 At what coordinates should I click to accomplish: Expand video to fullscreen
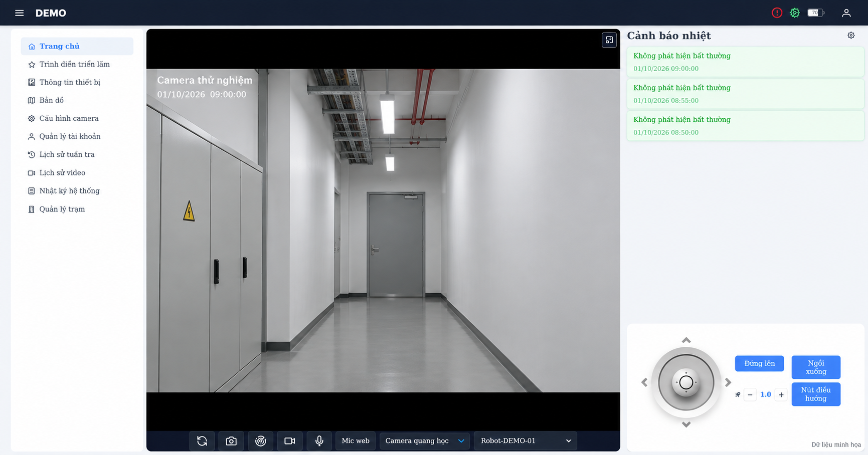click(x=609, y=40)
